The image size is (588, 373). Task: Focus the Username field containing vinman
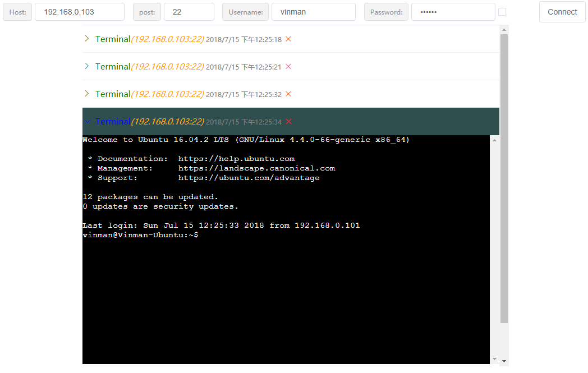coord(314,12)
